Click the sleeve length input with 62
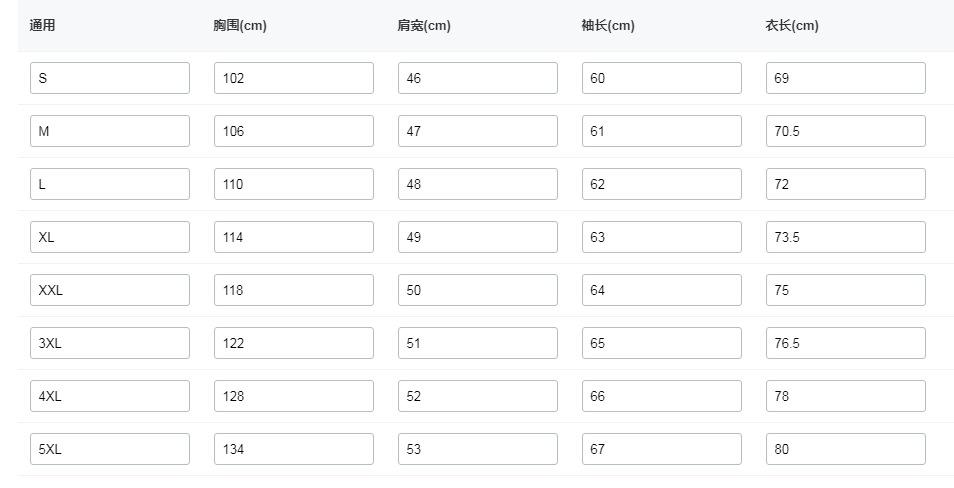The image size is (954, 488). point(662,184)
